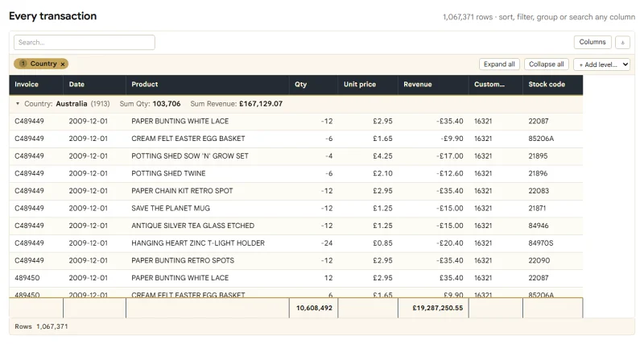Click the Expand all button
Screen dimensions: 644x344
[499, 64]
